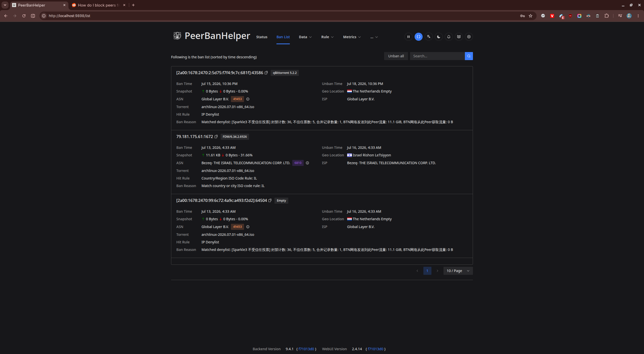Switch to the PeerBanHelper browser tab
This screenshot has height=354, width=644.
pos(39,5)
